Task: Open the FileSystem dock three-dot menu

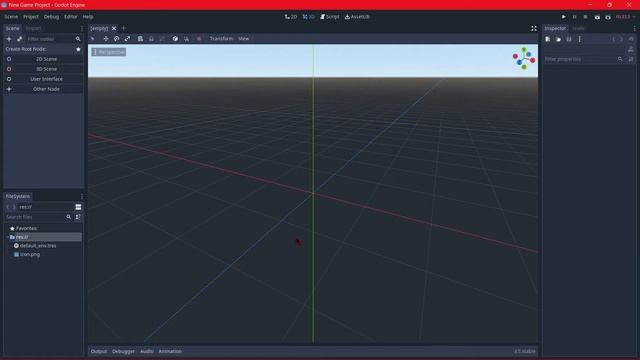Action: click(x=82, y=196)
